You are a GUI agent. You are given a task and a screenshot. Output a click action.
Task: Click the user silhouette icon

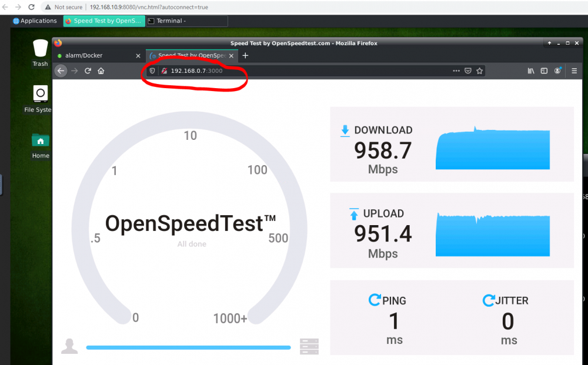pos(69,346)
